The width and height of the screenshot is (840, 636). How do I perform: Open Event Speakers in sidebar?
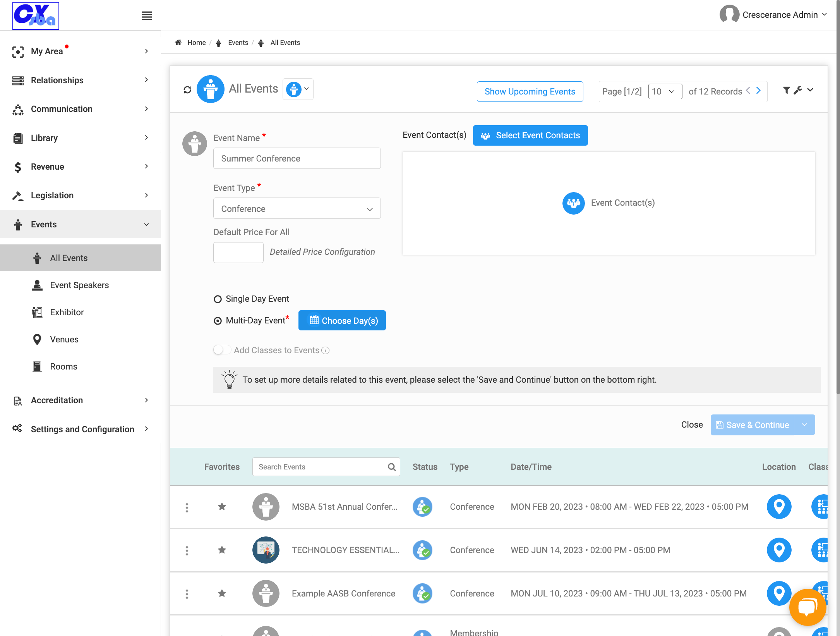[x=79, y=285]
